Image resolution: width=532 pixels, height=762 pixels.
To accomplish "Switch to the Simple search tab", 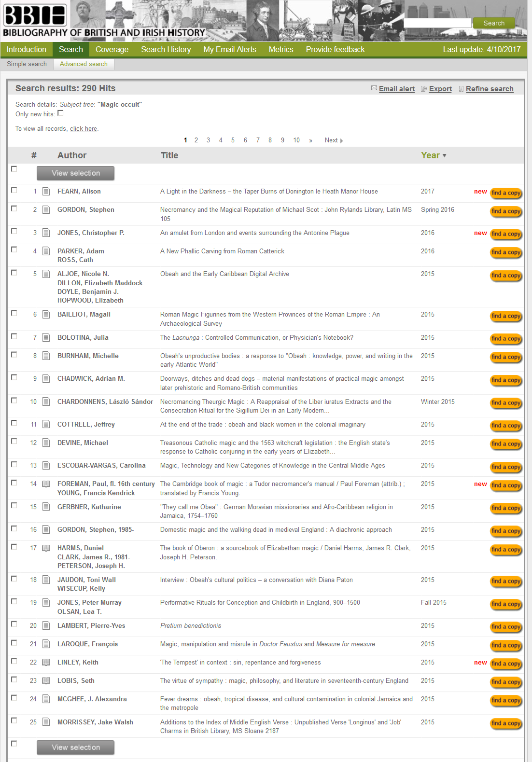I will tap(27, 64).
